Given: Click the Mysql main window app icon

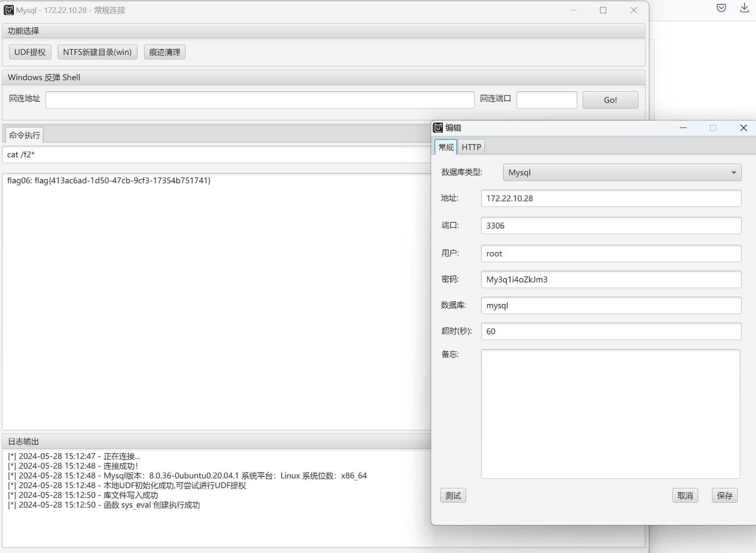Looking at the screenshot, I should pyautogui.click(x=9, y=10).
